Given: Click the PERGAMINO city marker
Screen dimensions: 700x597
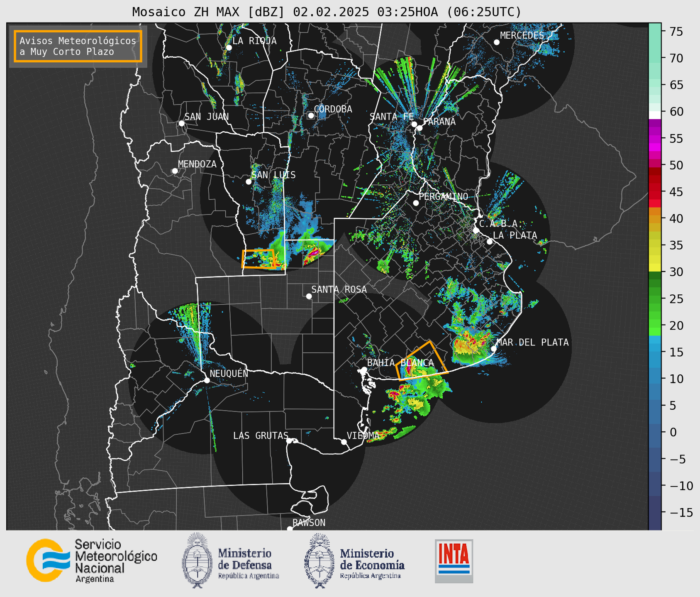Looking at the screenshot, I should click(x=416, y=203).
